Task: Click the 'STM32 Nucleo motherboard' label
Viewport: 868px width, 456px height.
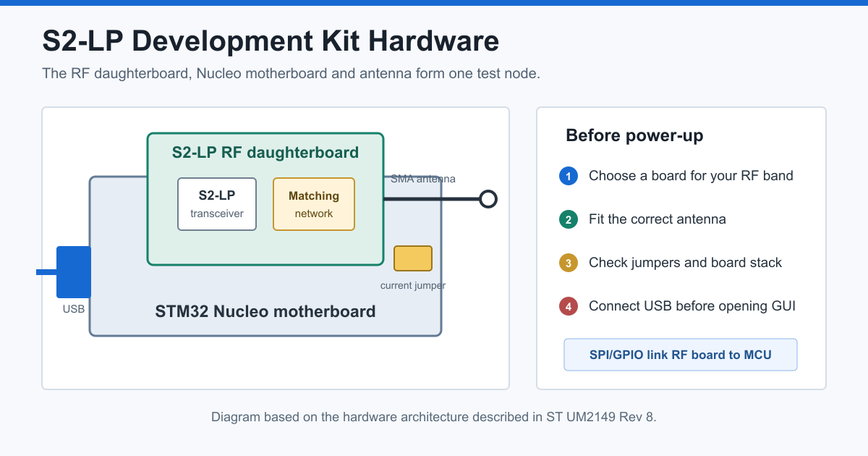Action: coord(265,312)
